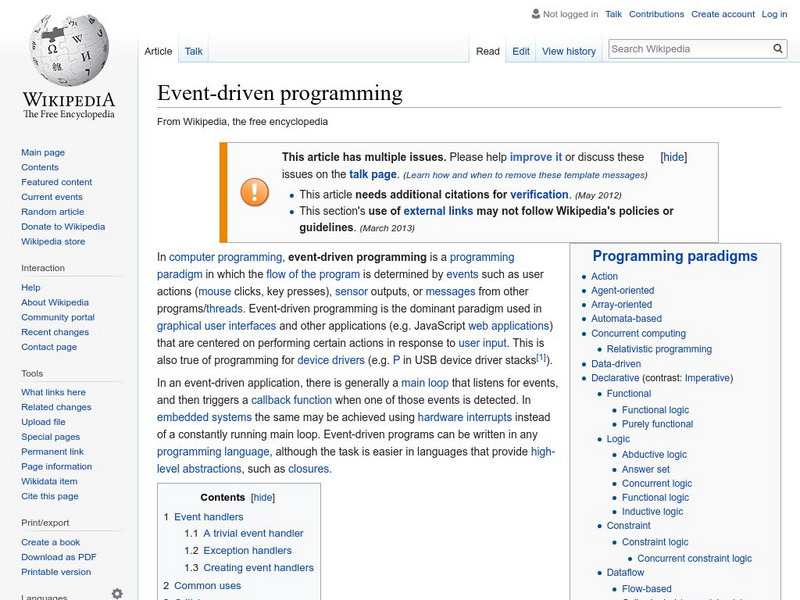Screen dimensions: 800x600
Task: Click Create account
Action: [723, 14]
